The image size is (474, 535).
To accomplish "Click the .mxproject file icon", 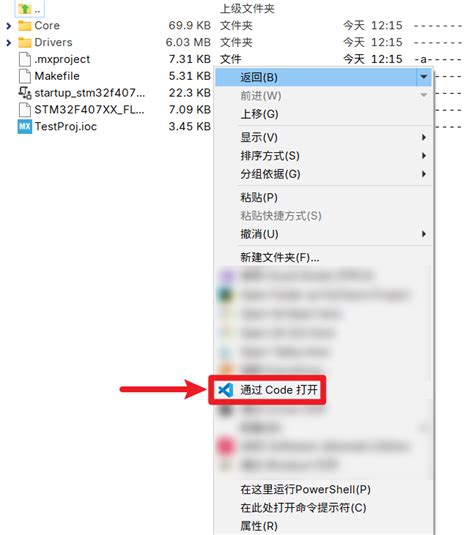I will 25,59.
